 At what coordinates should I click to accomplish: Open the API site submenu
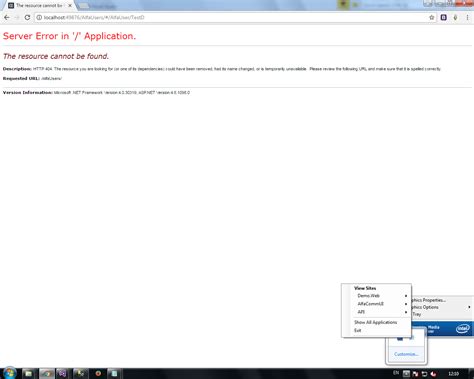(376, 312)
